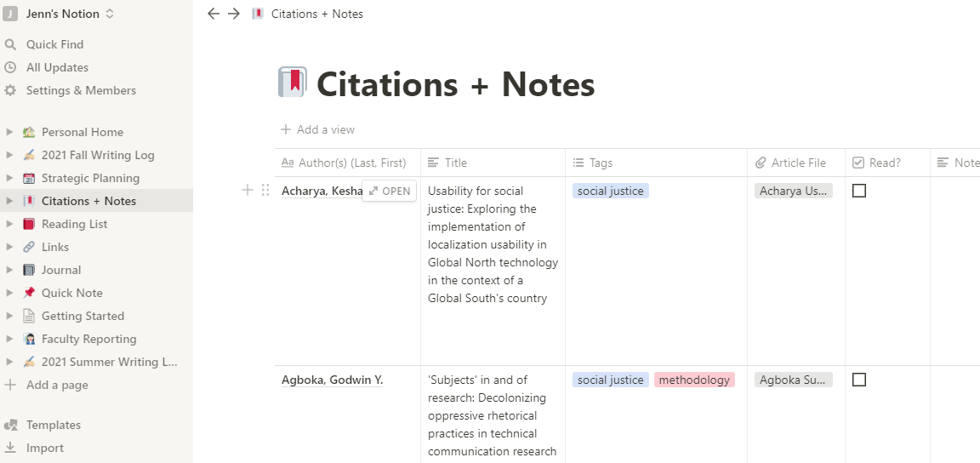The image size is (980, 463).
Task: Expand the Getting Started page
Action: click(x=9, y=316)
